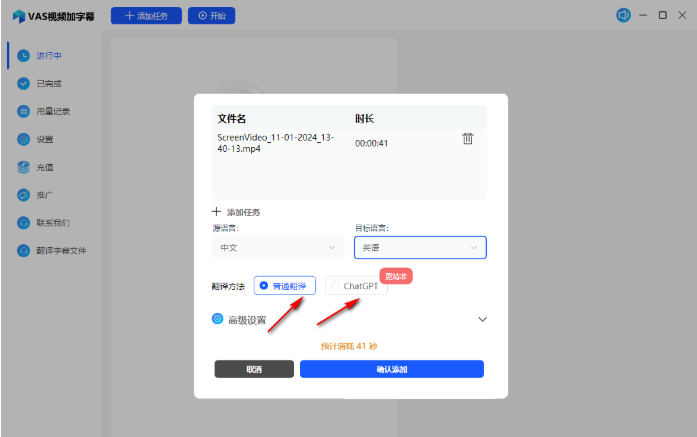Select the 普通翻译 radio option
697x437 pixels.
[x=284, y=285]
